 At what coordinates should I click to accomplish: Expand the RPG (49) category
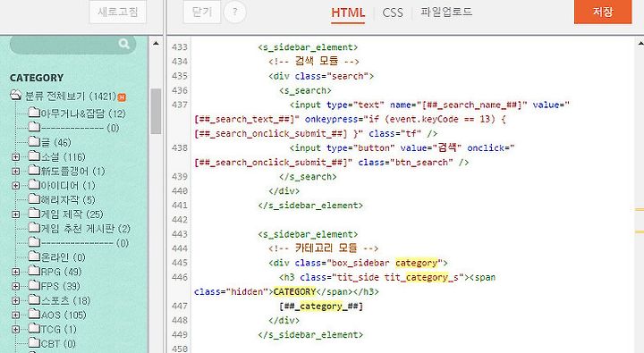[15, 272]
